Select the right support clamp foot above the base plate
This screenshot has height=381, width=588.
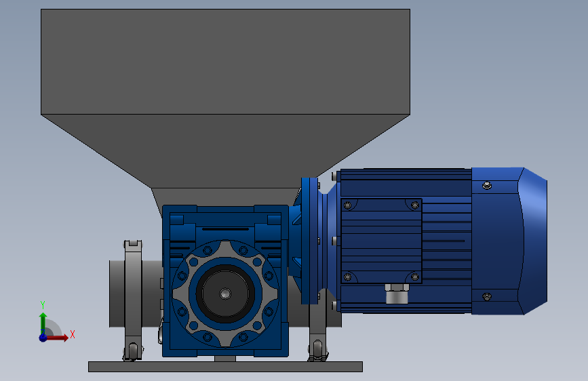pyautogui.click(x=318, y=350)
